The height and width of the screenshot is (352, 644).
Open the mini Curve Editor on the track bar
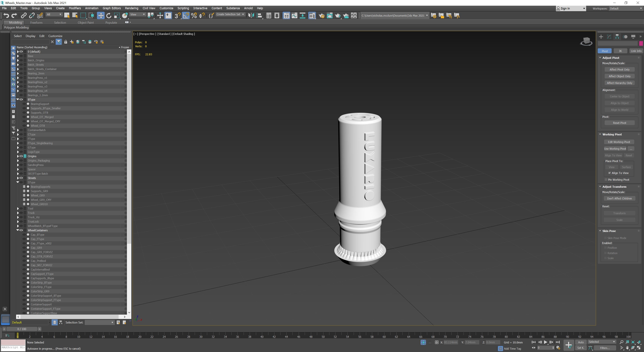(7, 335)
